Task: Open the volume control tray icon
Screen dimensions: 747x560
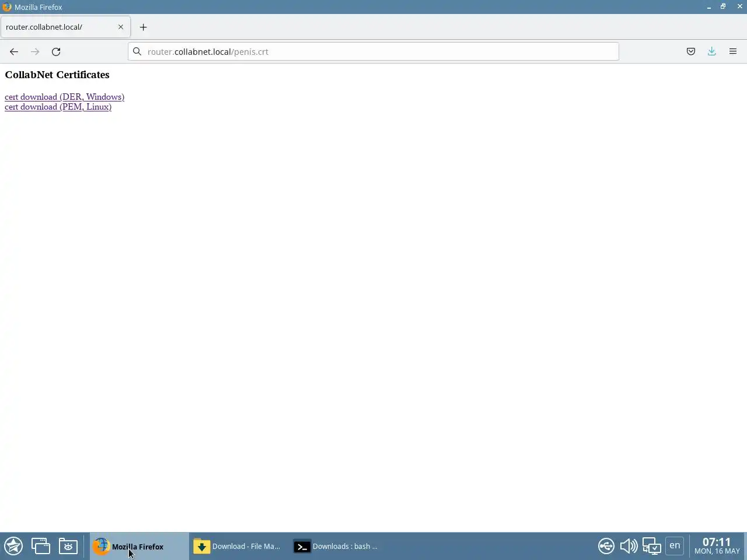Action: click(x=629, y=546)
